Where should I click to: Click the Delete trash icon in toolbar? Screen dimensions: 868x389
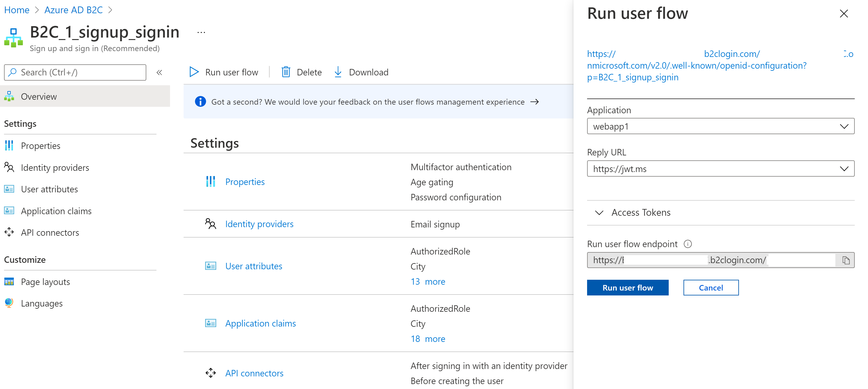286,72
